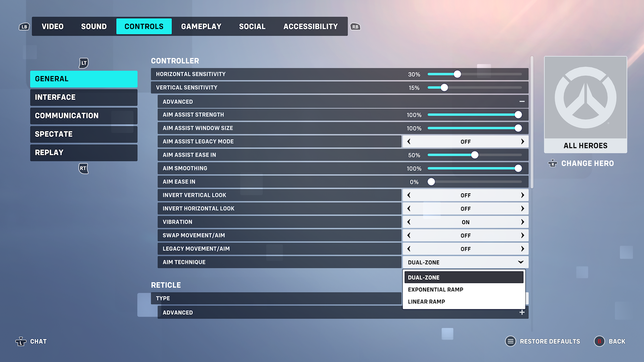Click the REPLAY sidebar item
The image size is (644, 362).
pos(84,153)
